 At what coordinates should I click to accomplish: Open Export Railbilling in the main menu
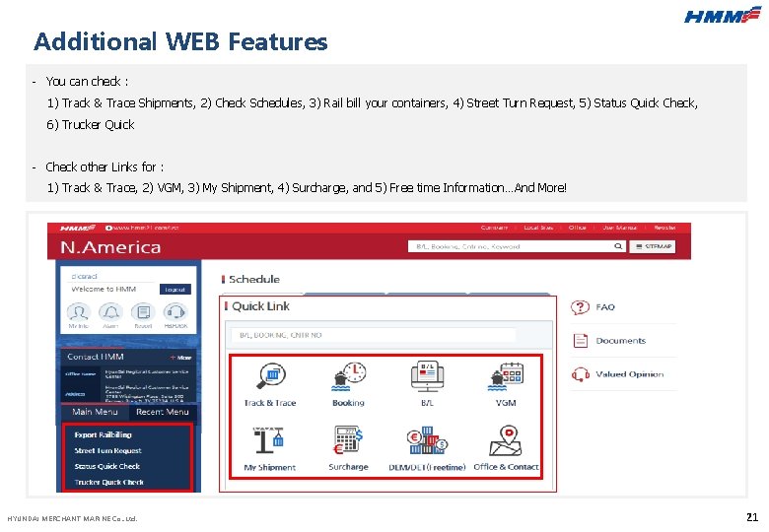pos(103,434)
